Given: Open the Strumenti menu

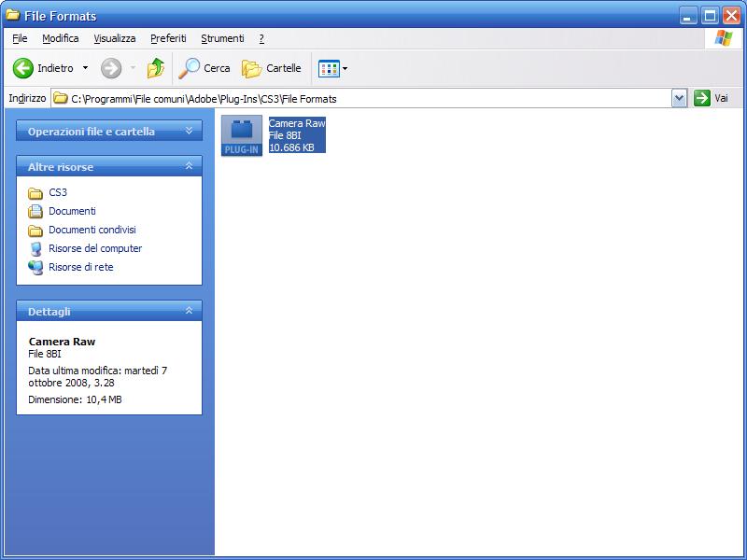Looking at the screenshot, I should [222, 38].
